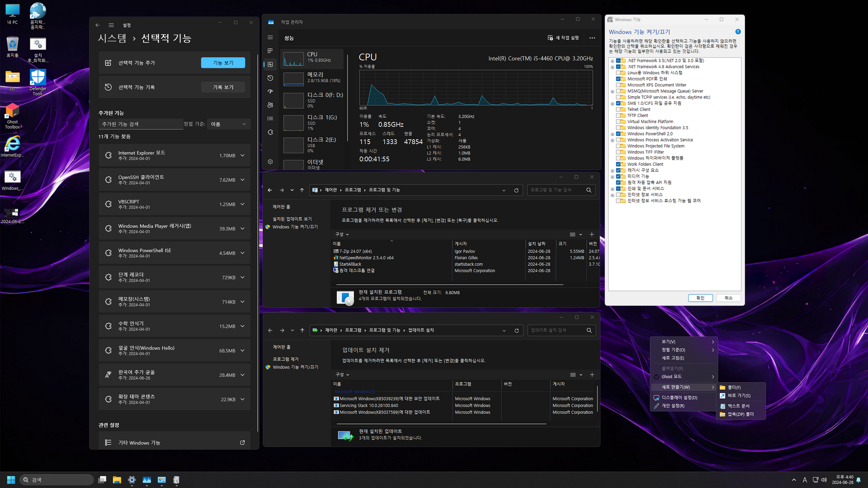Click 추가된 기능 검색 field

pyautogui.click(x=140, y=124)
